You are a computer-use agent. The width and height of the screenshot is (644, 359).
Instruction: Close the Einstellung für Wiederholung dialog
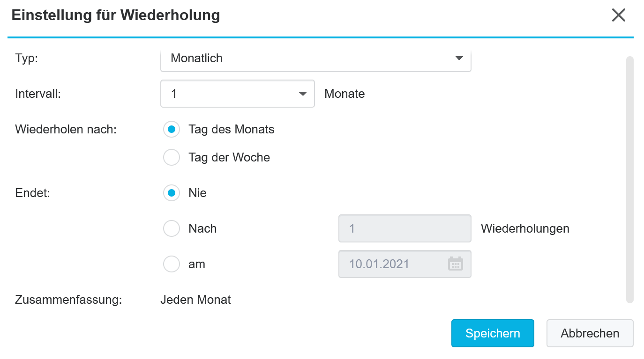[619, 15]
